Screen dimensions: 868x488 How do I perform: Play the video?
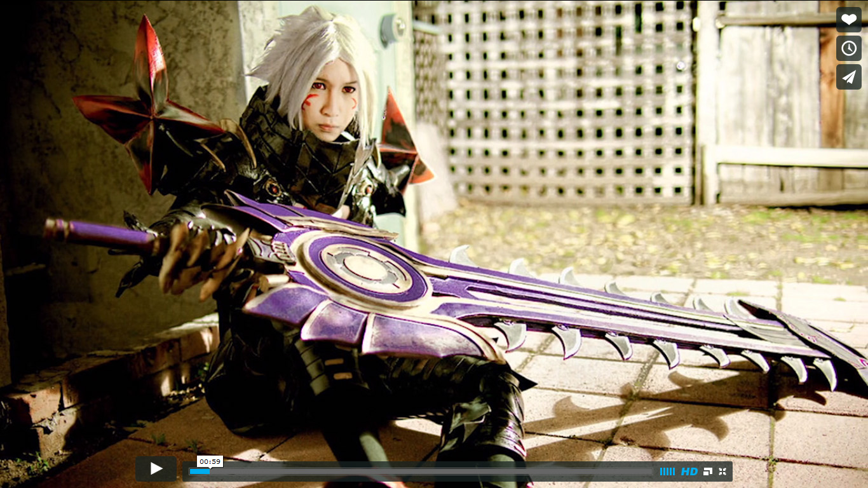pyautogui.click(x=156, y=469)
